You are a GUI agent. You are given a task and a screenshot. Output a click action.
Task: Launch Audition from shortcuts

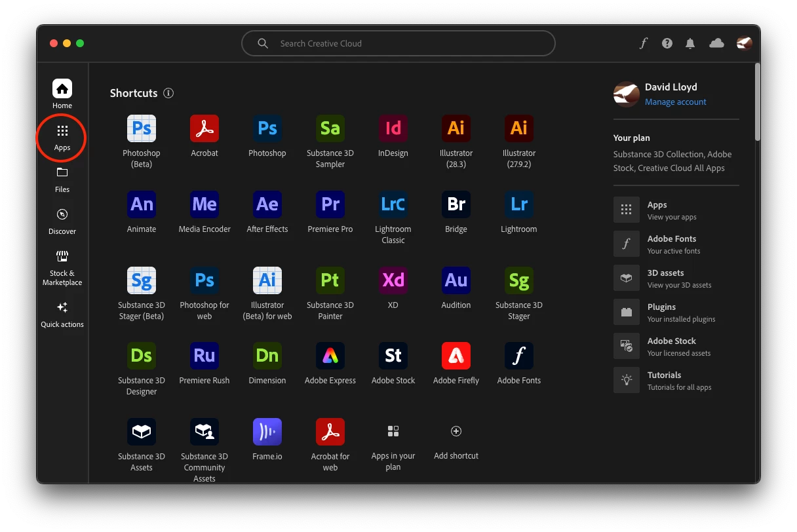[x=456, y=280]
